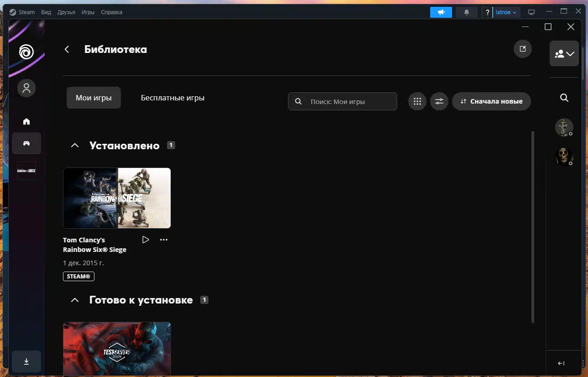This screenshot has height=377, width=588.
Task: Open the user profile avatar icon
Action: 26,88
